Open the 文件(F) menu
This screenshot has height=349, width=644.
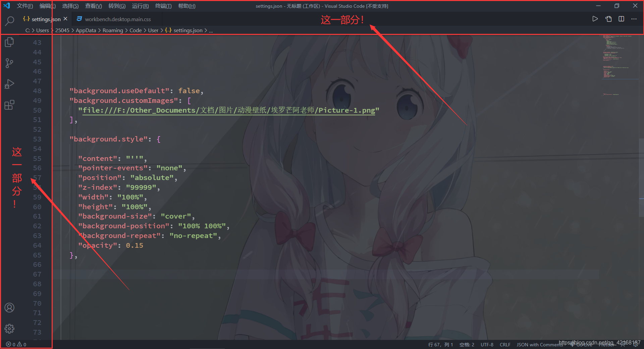click(x=25, y=6)
